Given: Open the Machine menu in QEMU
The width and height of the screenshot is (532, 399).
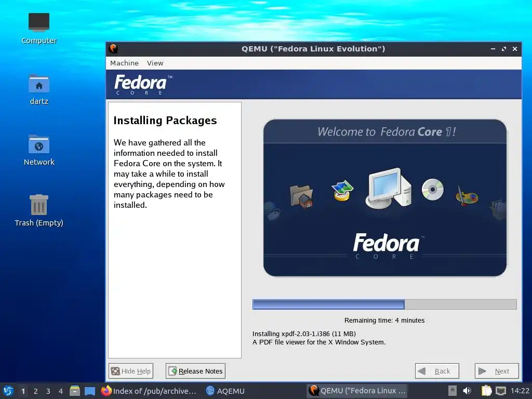Looking at the screenshot, I should [x=124, y=63].
